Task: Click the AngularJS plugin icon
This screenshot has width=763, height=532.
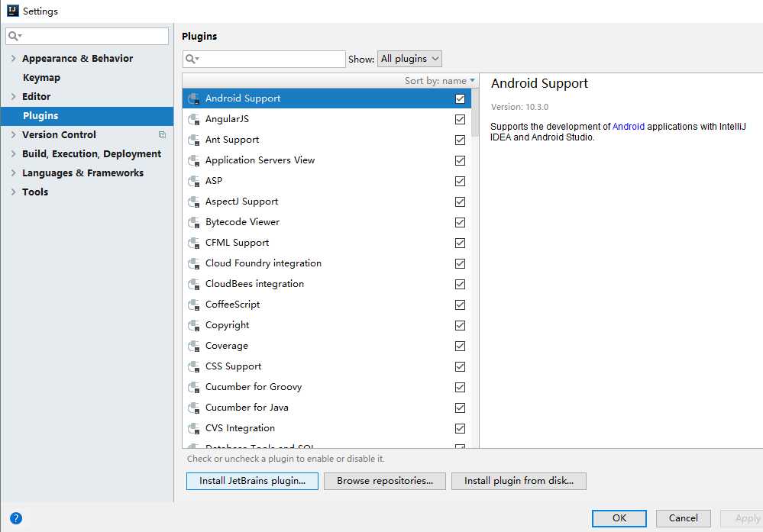Action: click(194, 119)
